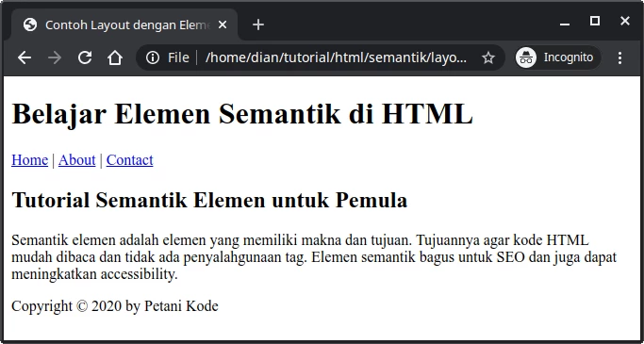Click the forward navigation arrow
The width and height of the screenshot is (644, 344).
(x=55, y=57)
